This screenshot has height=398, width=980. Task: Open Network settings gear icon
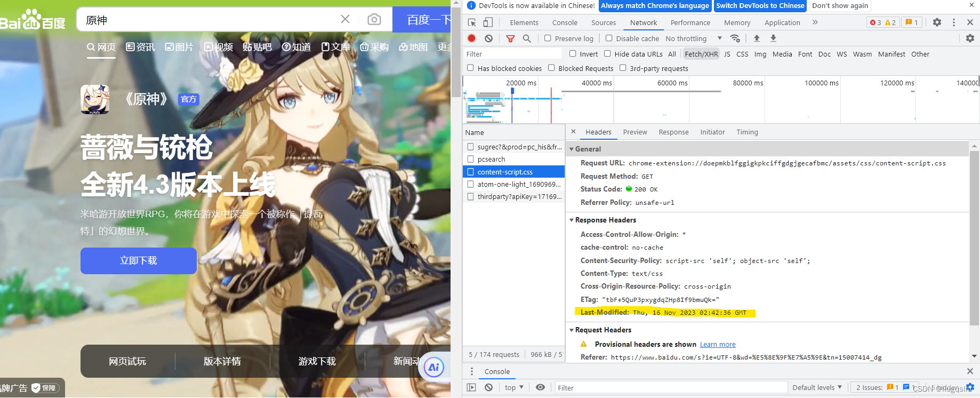(x=970, y=38)
